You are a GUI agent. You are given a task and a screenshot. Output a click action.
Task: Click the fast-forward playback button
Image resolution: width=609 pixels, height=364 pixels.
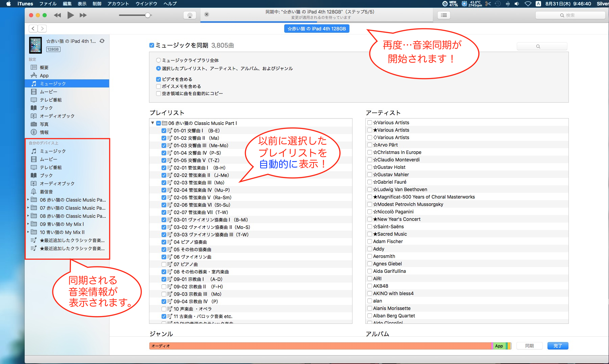coord(83,15)
